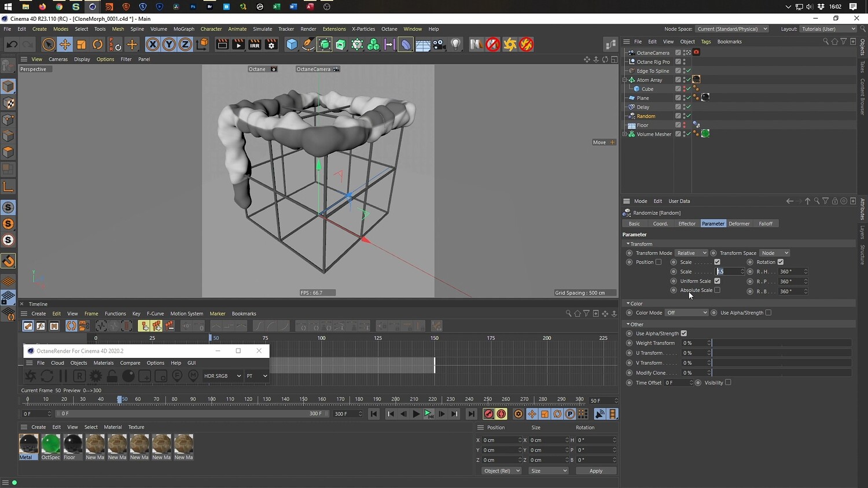Open the Color Mode dropdown
Image resolution: width=868 pixels, height=488 pixels.
pyautogui.click(x=686, y=313)
